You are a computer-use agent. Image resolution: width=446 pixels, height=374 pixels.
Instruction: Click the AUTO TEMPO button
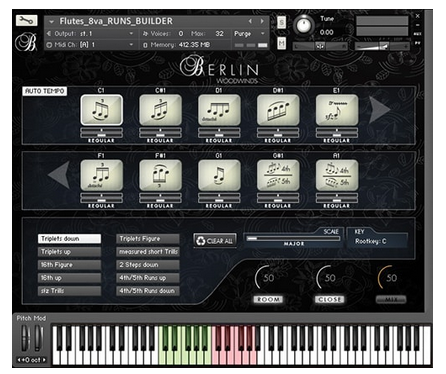[45, 91]
